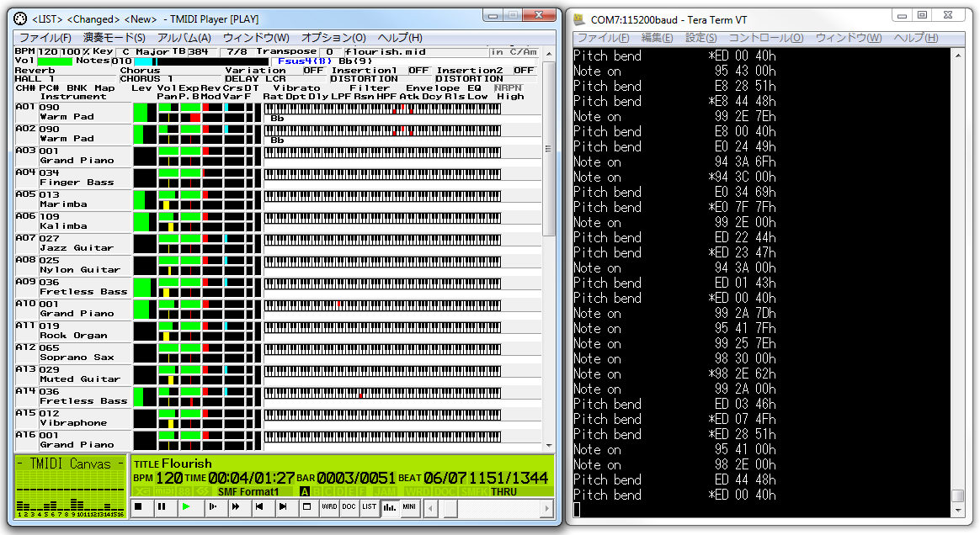Open ファイル(F) menu in TMIDI Player

pos(45,38)
